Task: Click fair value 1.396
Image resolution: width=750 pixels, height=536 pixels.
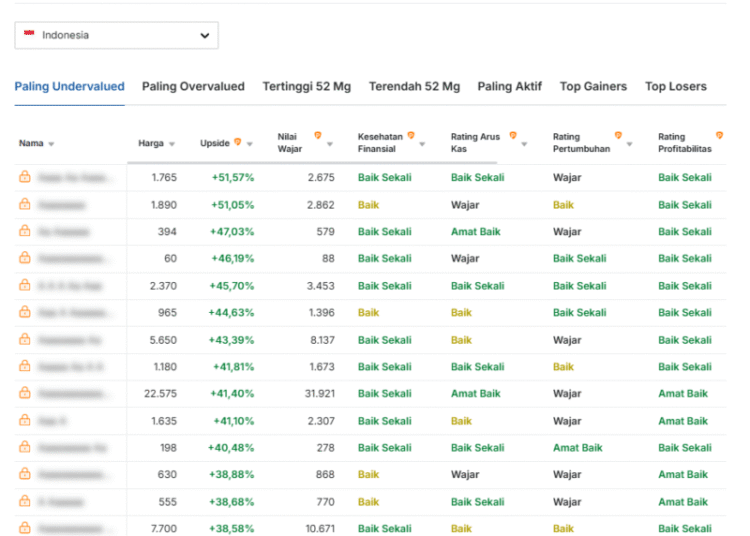Action: (x=322, y=313)
